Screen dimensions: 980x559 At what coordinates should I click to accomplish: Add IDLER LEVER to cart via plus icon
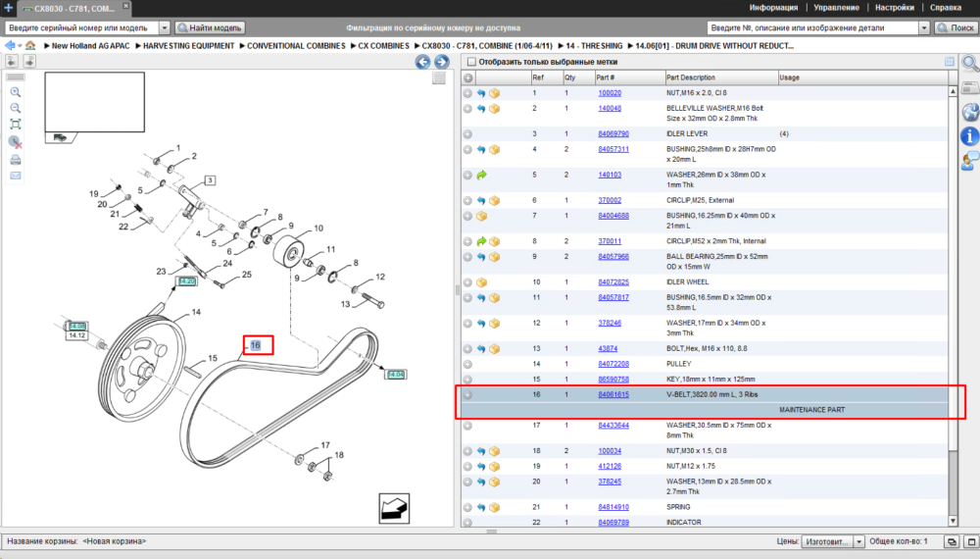tap(467, 134)
